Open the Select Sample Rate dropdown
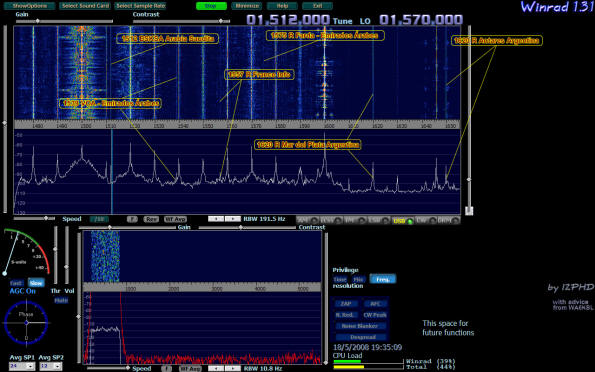 point(140,6)
